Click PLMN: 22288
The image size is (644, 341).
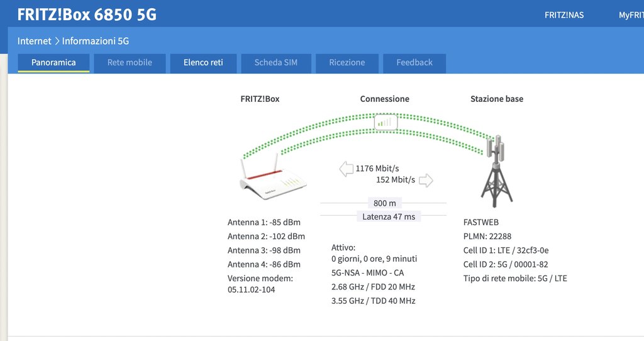point(487,236)
